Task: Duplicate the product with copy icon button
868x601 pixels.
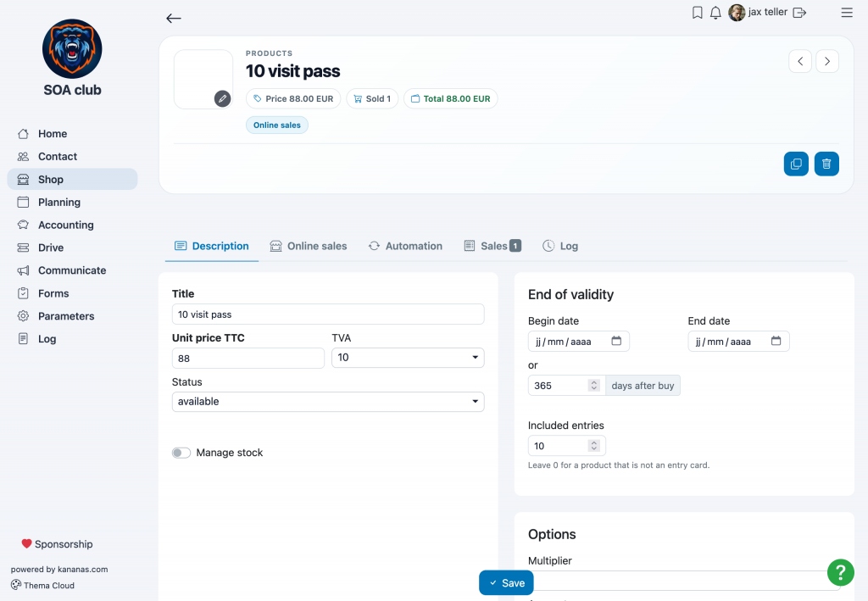Action: pyautogui.click(x=796, y=164)
